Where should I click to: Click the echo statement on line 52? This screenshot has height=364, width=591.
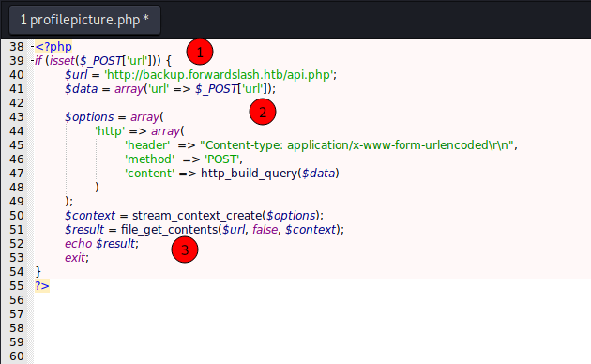(x=79, y=244)
